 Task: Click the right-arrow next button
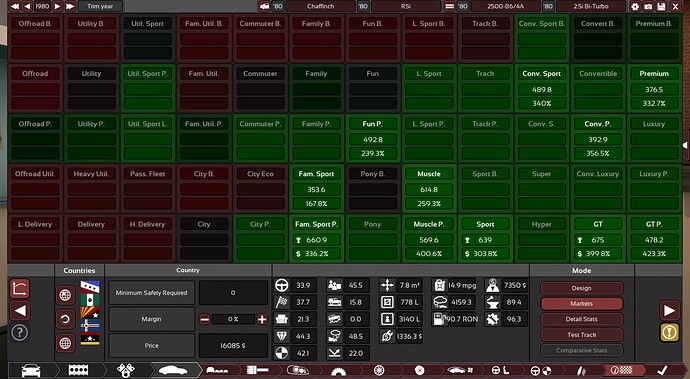[669, 310]
